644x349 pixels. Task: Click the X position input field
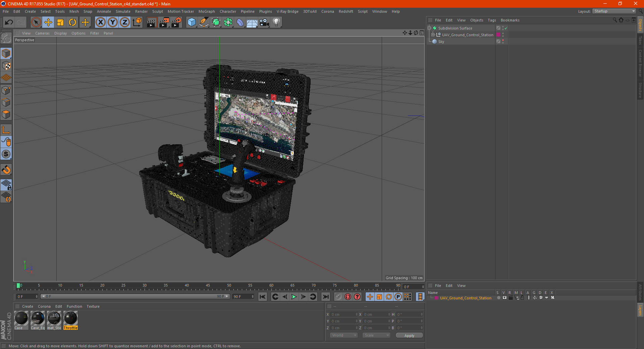[x=343, y=314]
